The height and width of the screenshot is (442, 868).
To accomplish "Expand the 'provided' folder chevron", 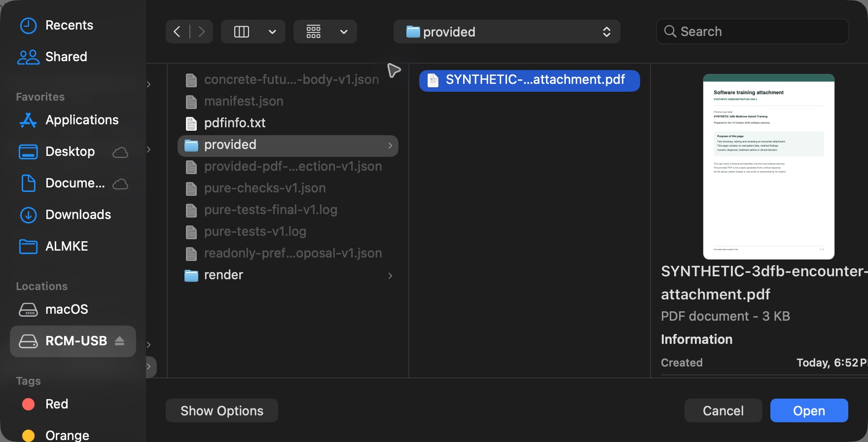I will point(390,146).
